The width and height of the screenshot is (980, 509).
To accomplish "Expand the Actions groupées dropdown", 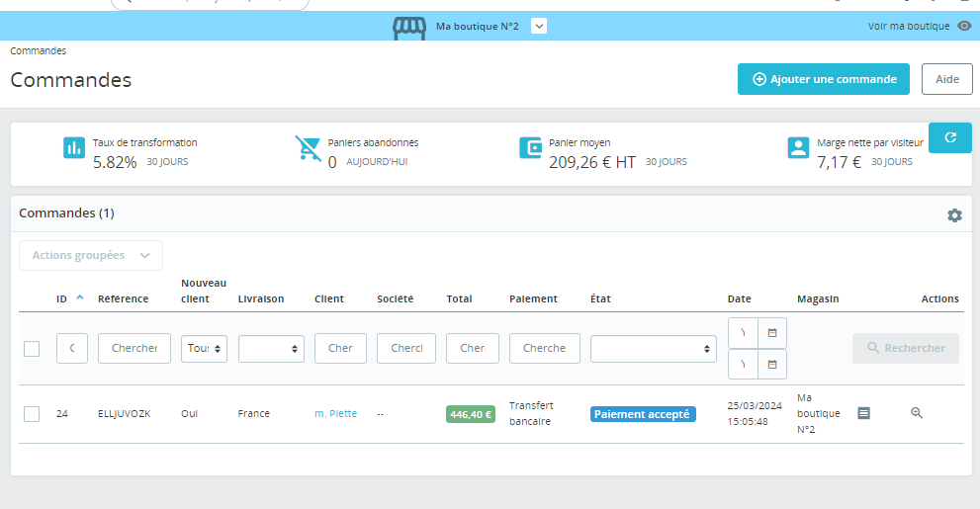I will [x=91, y=255].
